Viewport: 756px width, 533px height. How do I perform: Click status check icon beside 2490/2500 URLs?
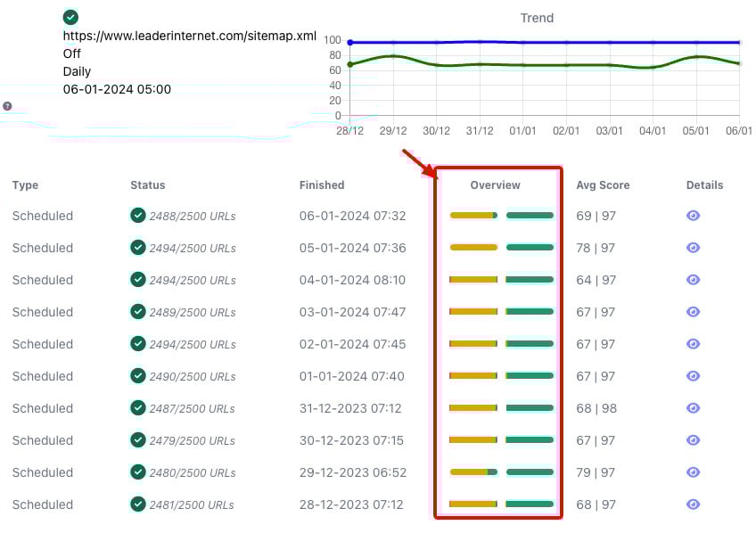click(138, 375)
